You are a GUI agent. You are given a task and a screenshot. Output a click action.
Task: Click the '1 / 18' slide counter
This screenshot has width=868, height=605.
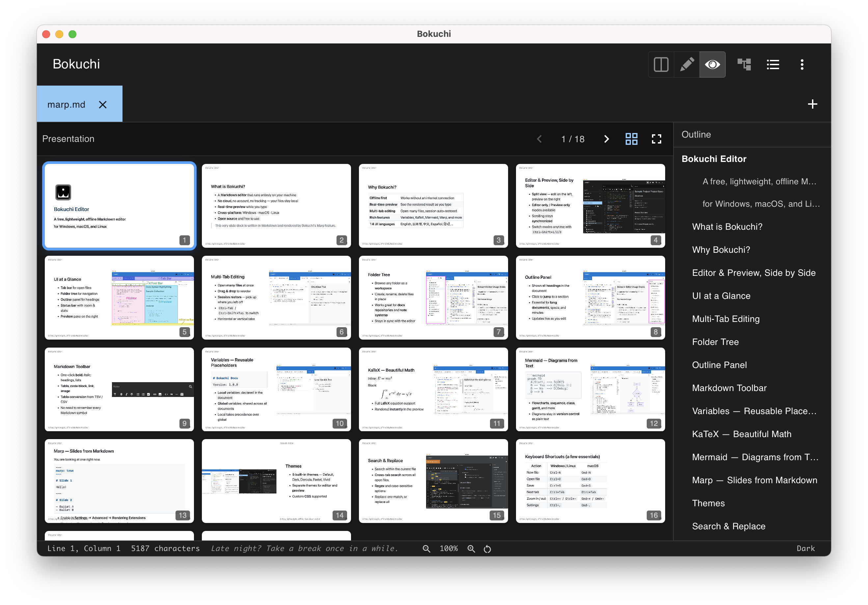[573, 139]
